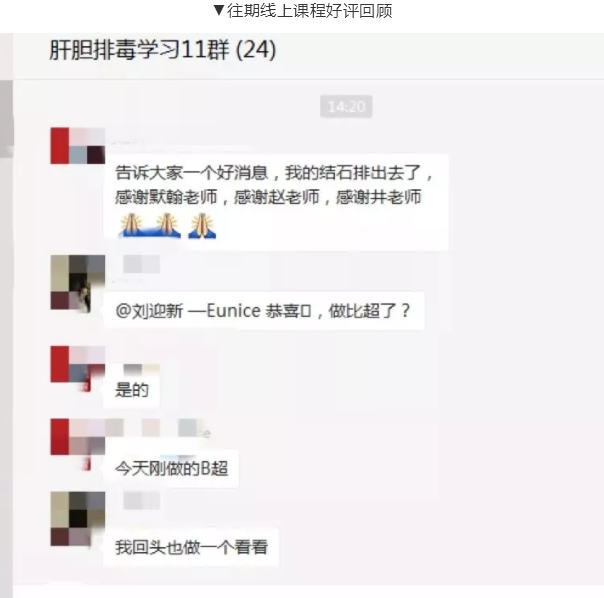Click the 肝胆排毒学习11群 chat title
Image resolution: width=604 pixels, height=598 pixels.
tap(163, 50)
